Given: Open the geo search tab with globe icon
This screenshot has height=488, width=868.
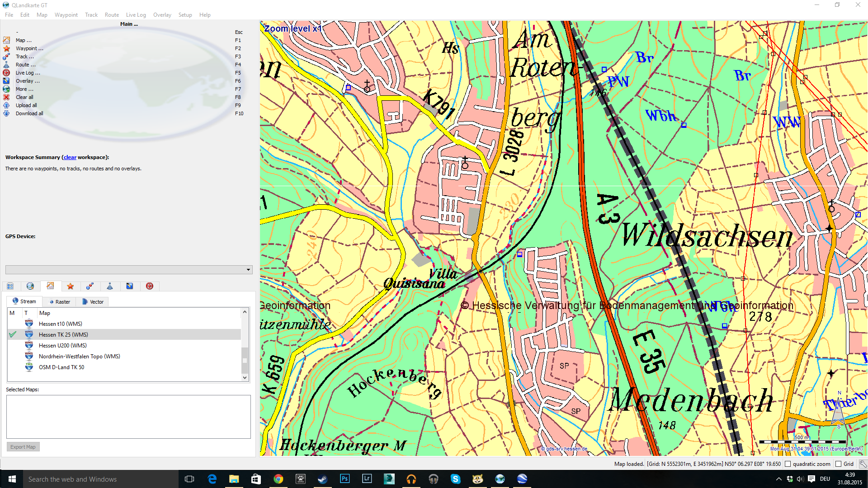Looking at the screenshot, I should click(30, 286).
